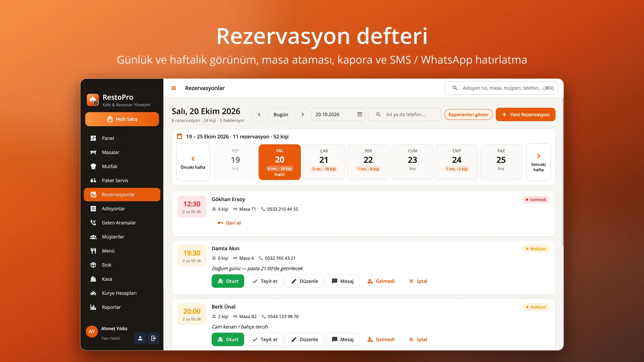Image resolution: width=644 pixels, height=362 pixels.
Task: Open Panel in the sidebar
Action: (122, 138)
